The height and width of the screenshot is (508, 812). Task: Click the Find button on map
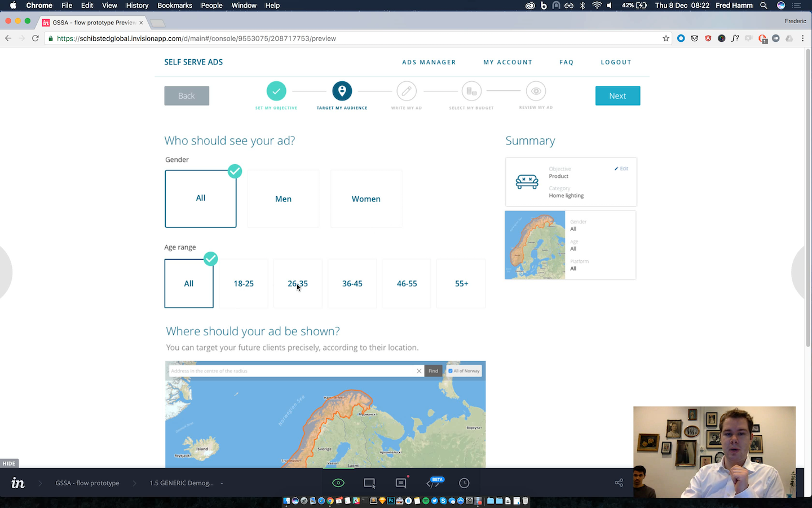coord(433,371)
